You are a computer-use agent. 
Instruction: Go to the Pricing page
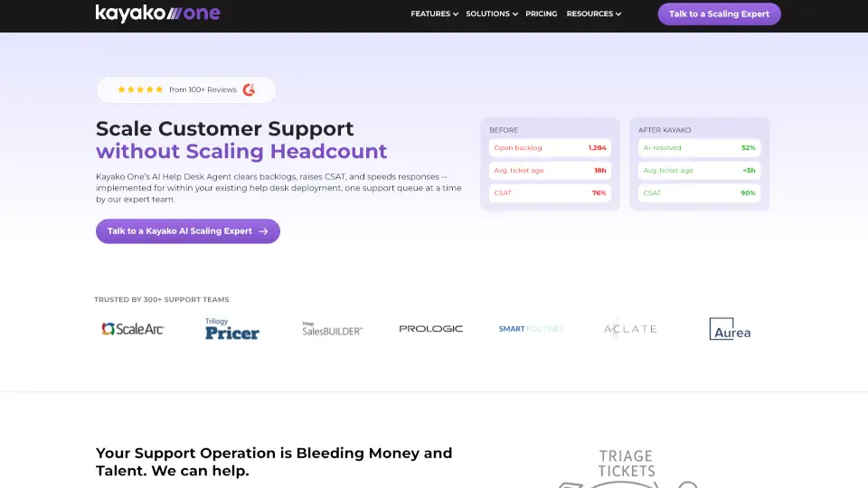pyautogui.click(x=542, y=14)
